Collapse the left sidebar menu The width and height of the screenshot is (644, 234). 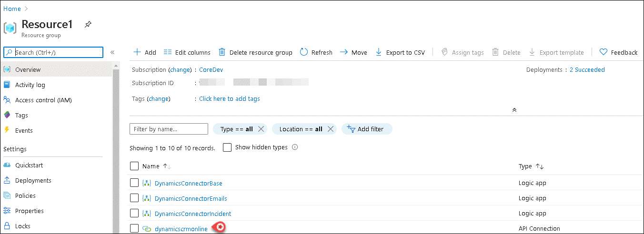[x=112, y=52]
